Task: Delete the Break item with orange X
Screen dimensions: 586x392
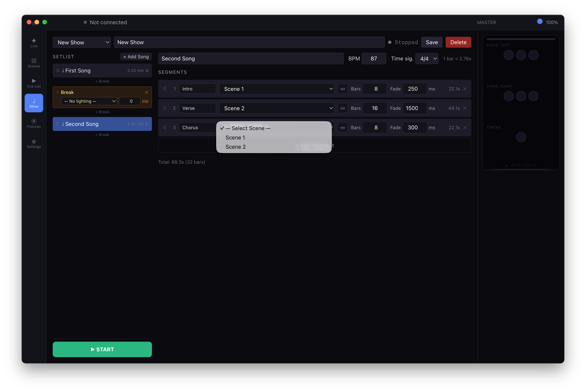Action: pyautogui.click(x=146, y=92)
